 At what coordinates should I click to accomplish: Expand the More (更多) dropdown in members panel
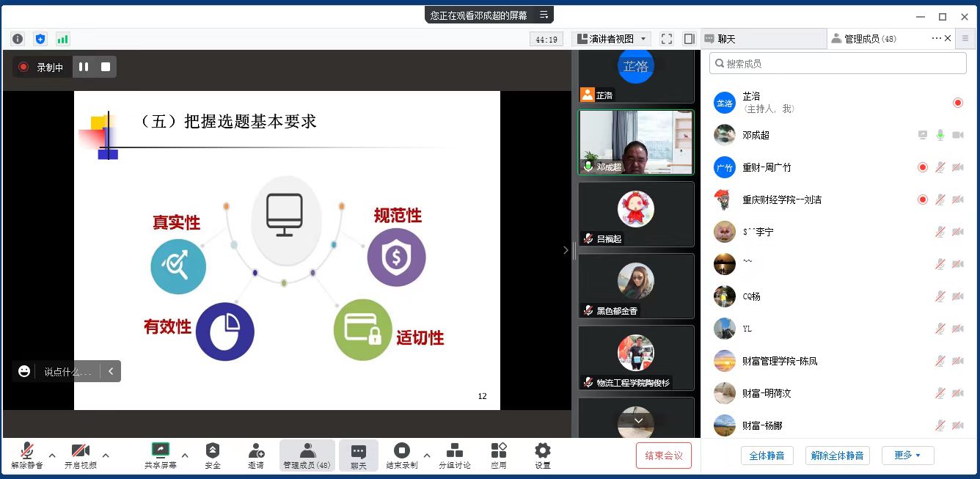[x=907, y=456]
